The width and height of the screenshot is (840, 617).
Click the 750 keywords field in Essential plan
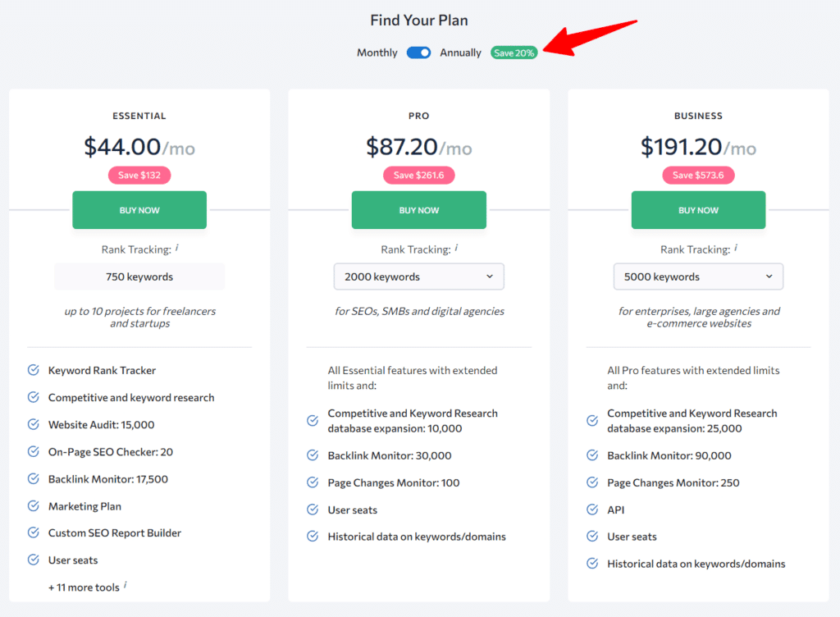[139, 277]
